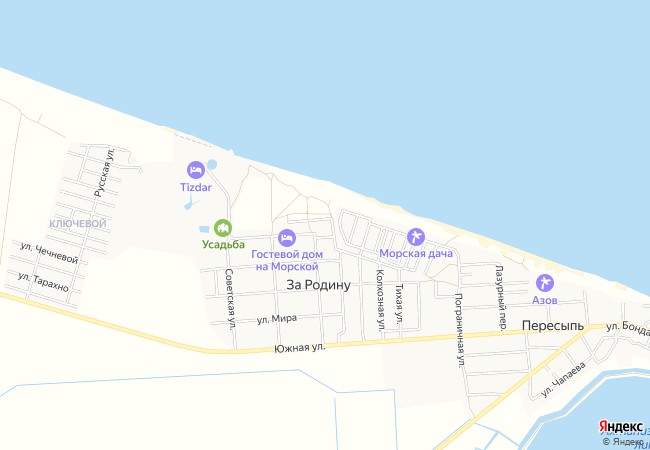The image size is (650, 450).
Task: Click the Морская дача palm tree icon
Action: click(x=415, y=237)
